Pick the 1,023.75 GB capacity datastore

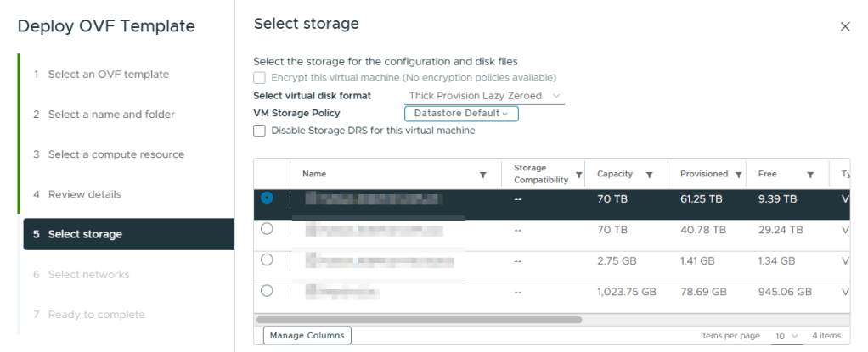pyautogui.click(x=267, y=291)
